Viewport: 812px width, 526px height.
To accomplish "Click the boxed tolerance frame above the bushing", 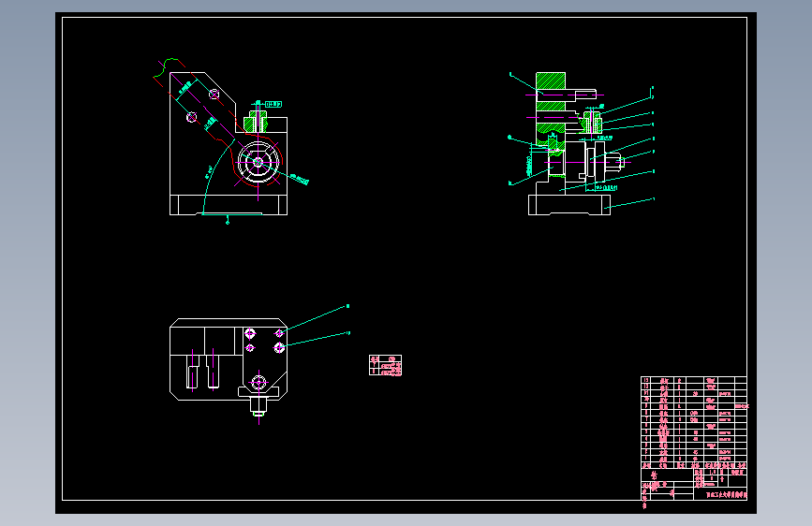I will [273, 105].
